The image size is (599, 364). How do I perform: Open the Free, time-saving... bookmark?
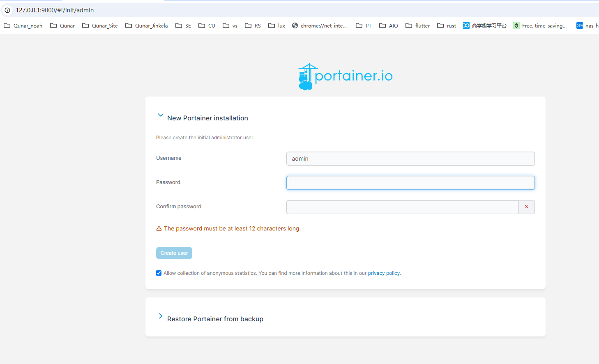point(540,25)
